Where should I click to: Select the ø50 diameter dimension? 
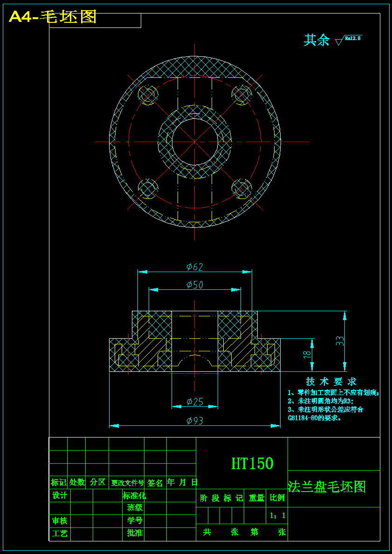(x=195, y=284)
